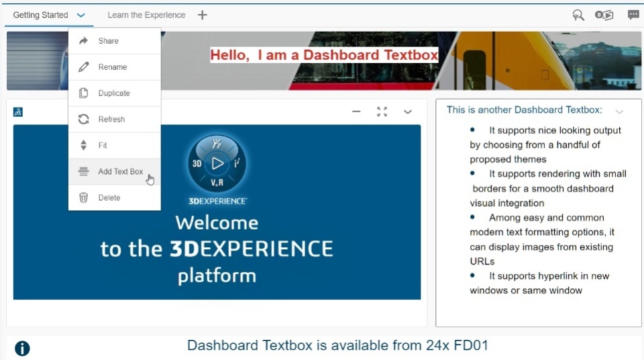Open the chat bubble icon
Image resolution: width=644 pixels, height=360 pixels.
[633, 15]
